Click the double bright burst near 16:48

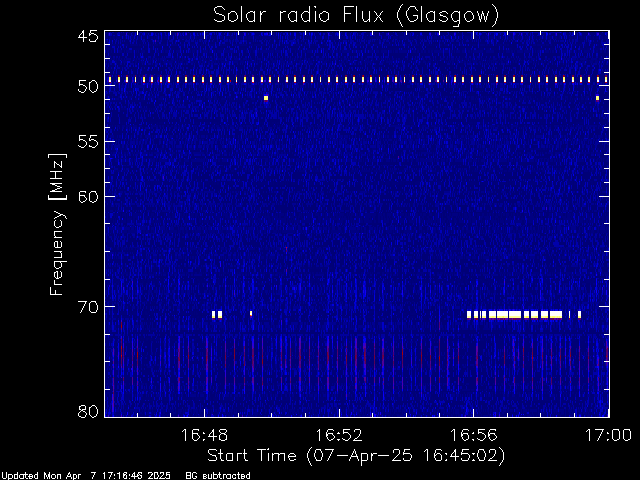tap(217, 314)
